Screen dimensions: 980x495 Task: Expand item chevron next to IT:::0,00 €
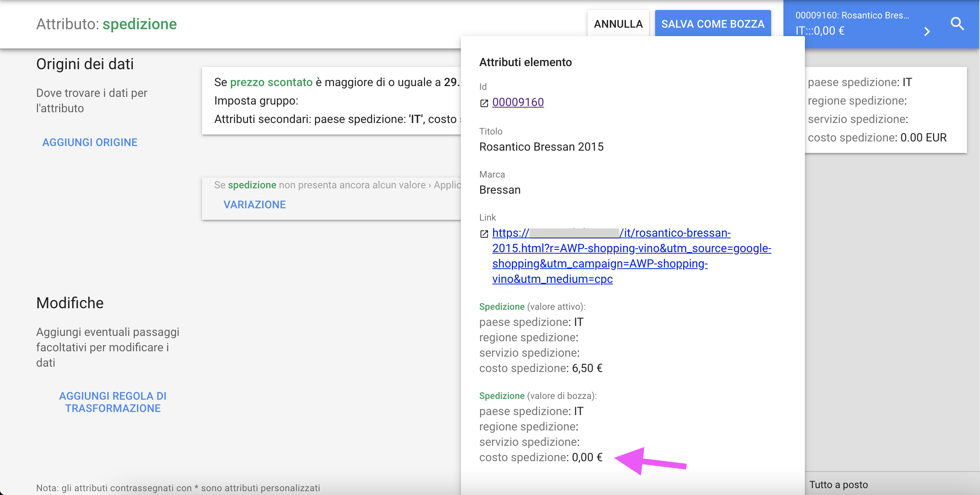click(x=927, y=32)
